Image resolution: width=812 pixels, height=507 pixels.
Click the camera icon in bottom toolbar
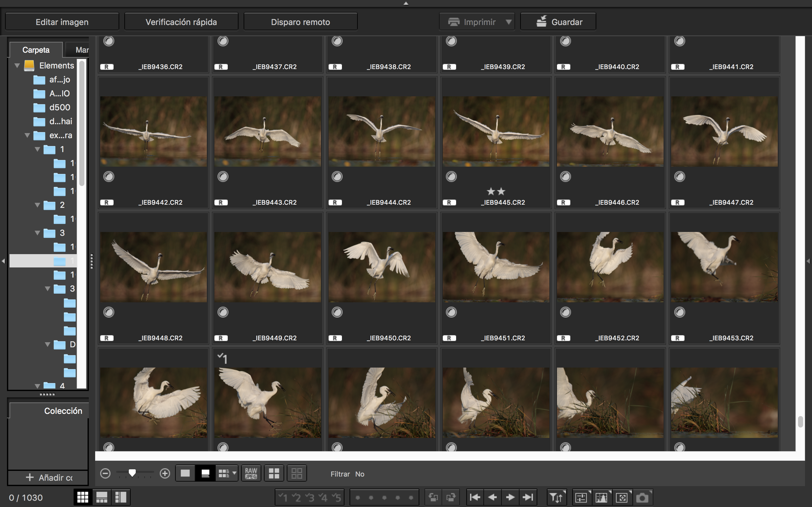[642, 497]
